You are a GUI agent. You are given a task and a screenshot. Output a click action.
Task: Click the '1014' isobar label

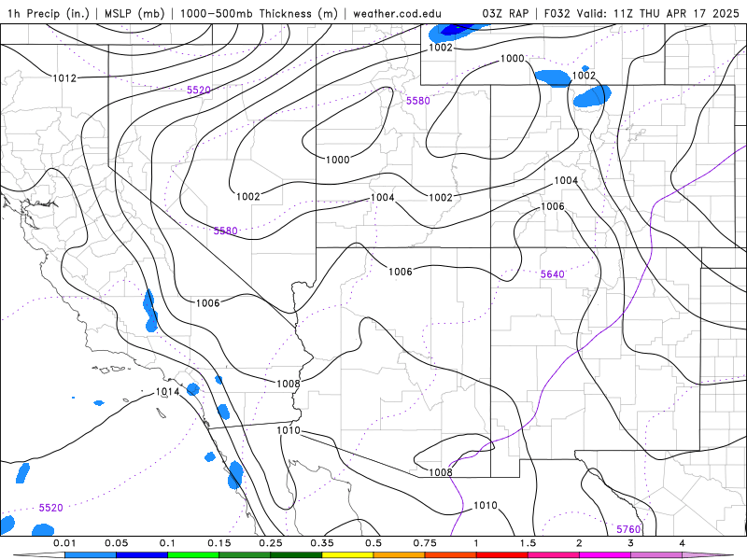click(x=168, y=392)
